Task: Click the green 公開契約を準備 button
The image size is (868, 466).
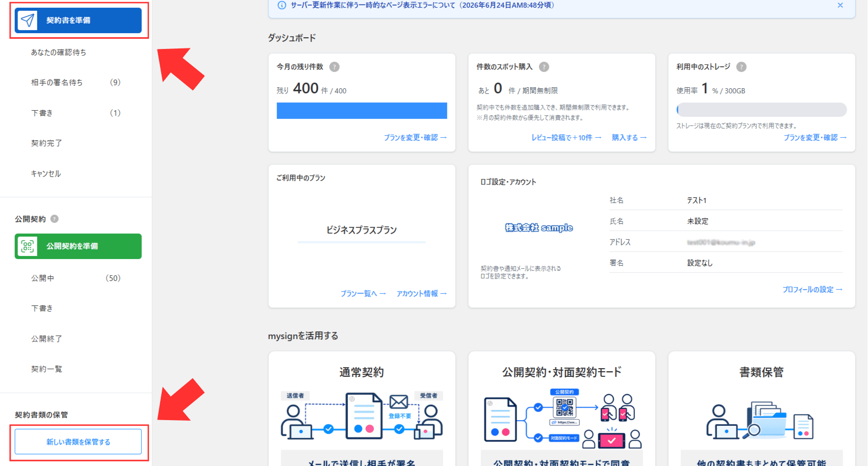Action: [78, 246]
